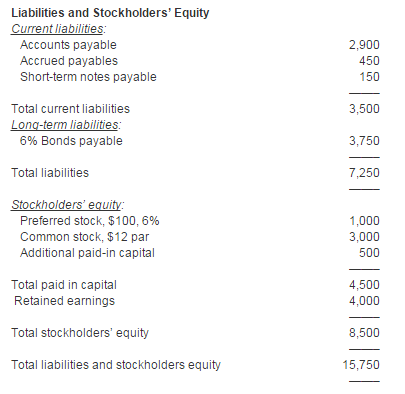Select the Short-term notes payable line
The width and height of the screenshot is (405, 394).
tap(88, 77)
